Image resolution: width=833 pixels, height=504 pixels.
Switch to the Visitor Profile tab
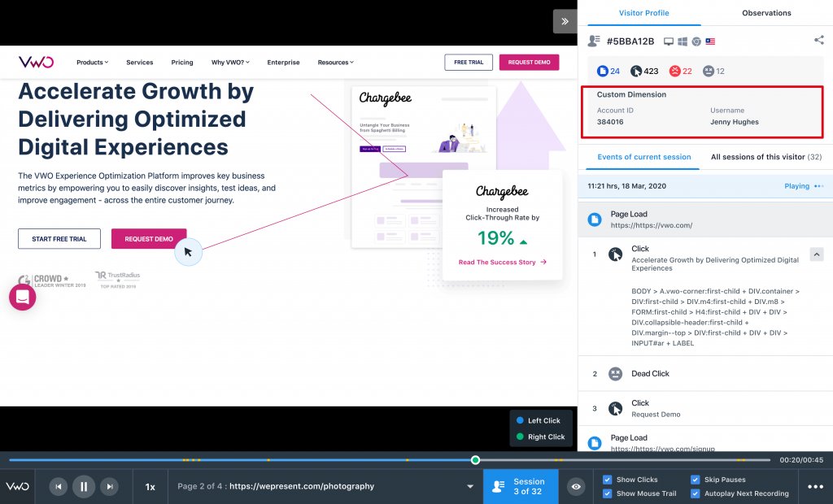[x=644, y=13]
